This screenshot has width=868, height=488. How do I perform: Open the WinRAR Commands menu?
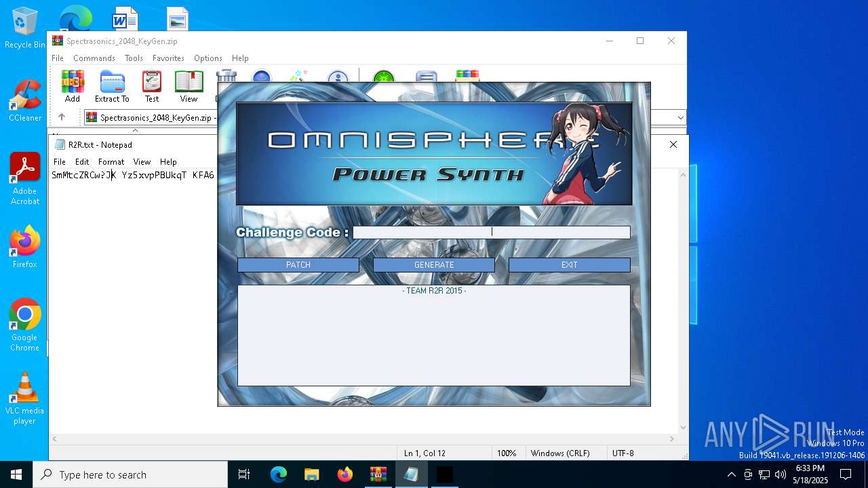pyautogui.click(x=94, y=58)
